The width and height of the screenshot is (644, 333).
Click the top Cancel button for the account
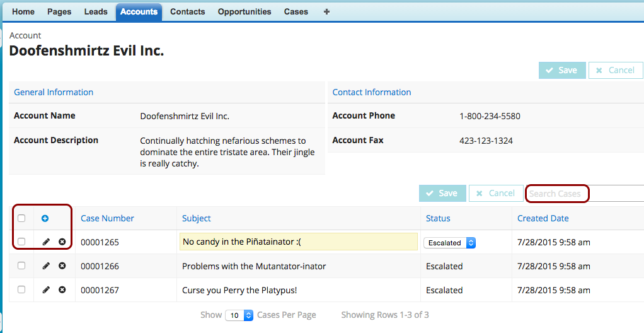click(x=615, y=71)
